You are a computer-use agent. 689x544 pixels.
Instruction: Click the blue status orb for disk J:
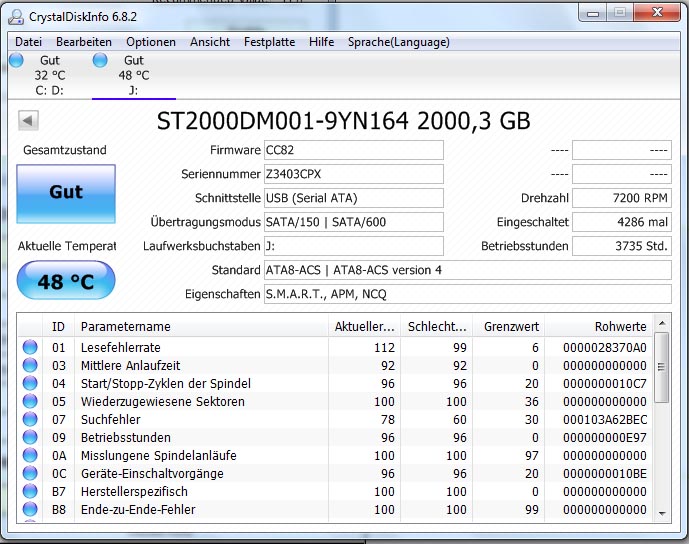coord(100,60)
